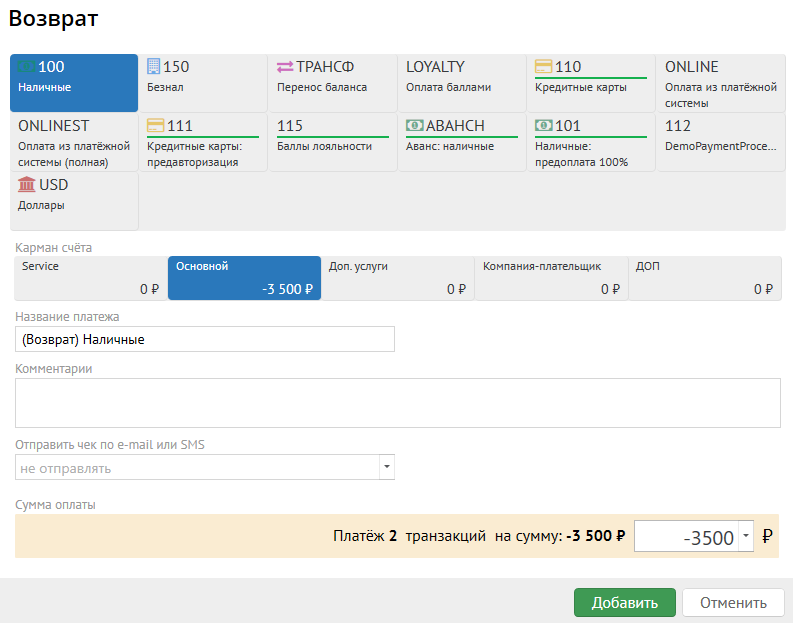793x623 pixels.
Task: Click the transfer arrows icon ТРАНСФ
Action: point(285,67)
